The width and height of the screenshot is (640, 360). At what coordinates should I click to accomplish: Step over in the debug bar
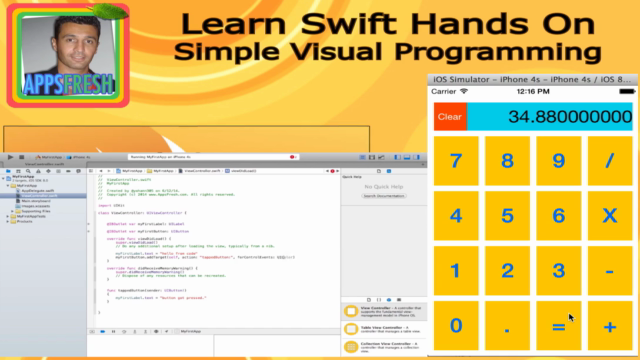pyautogui.click(x=124, y=331)
